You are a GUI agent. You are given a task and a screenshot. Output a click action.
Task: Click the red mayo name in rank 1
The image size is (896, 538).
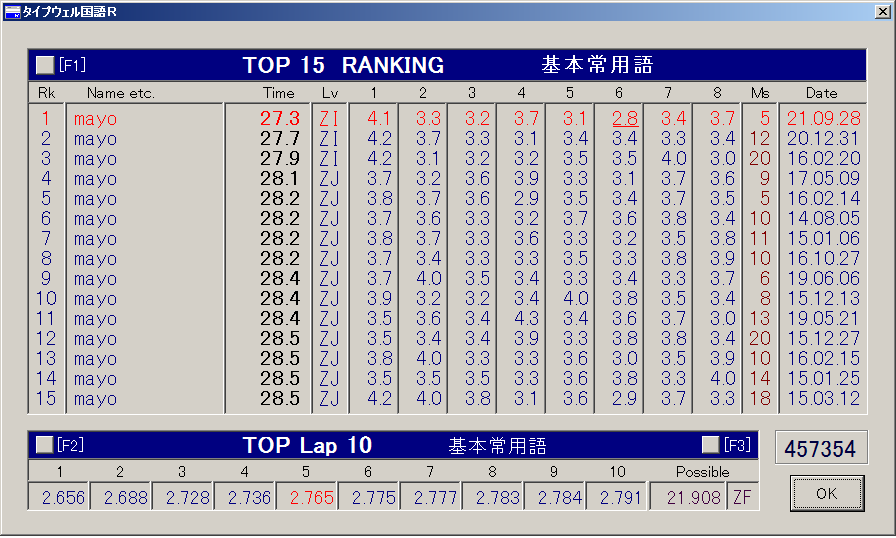click(x=95, y=119)
